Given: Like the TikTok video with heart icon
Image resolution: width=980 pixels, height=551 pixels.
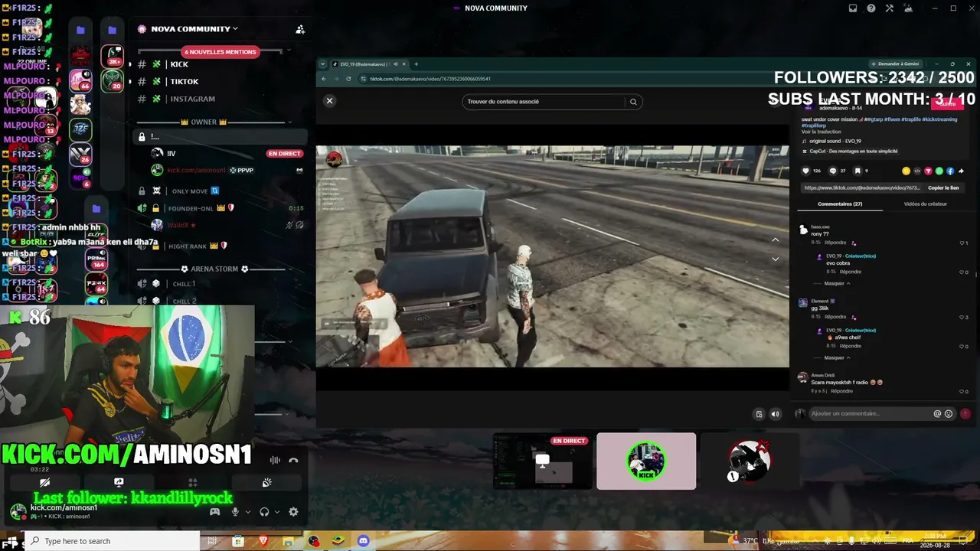Looking at the screenshot, I should [805, 171].
